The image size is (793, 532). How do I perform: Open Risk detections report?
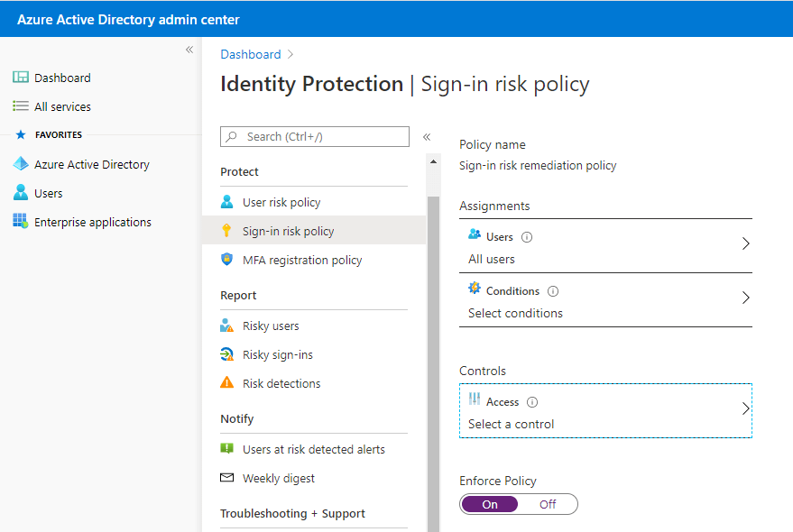pyautogui.click(x=314, y=383)
